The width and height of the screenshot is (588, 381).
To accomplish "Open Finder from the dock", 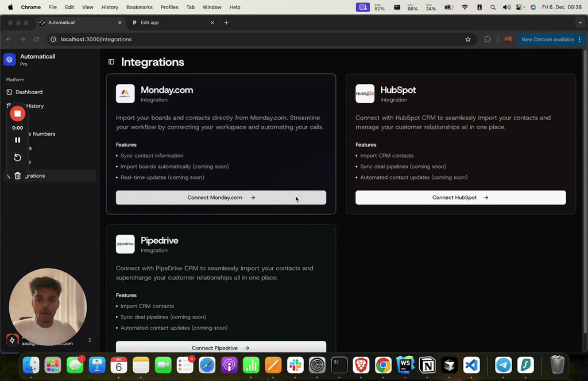I will click(x=31, y=365).
